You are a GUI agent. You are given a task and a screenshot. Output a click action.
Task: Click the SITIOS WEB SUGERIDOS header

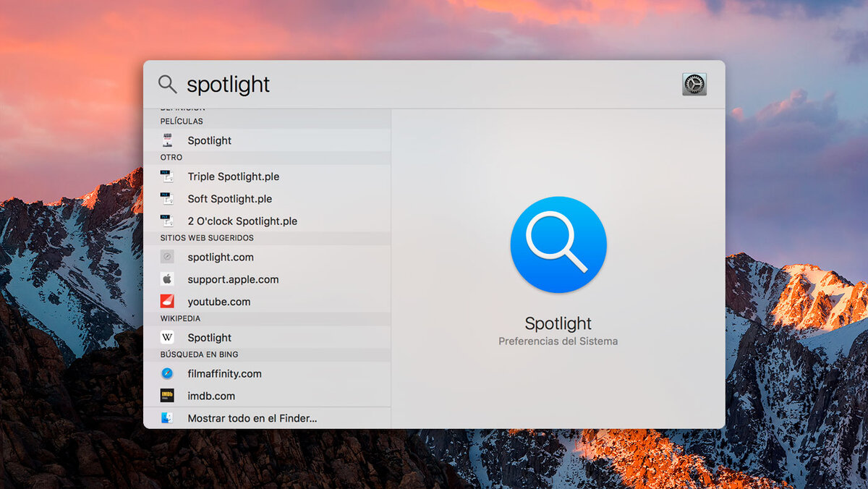click(207, 238)
